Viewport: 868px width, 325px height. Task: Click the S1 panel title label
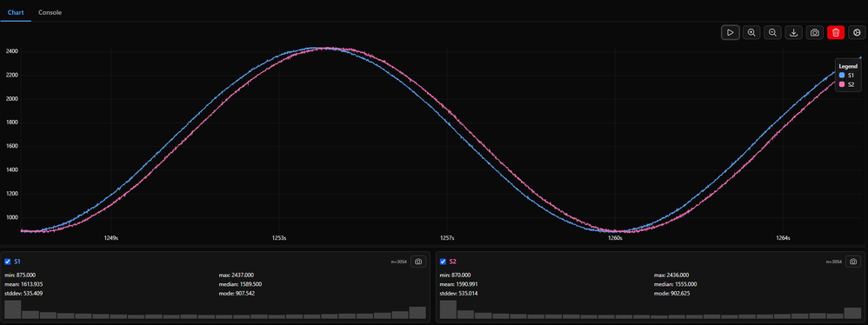(x=17, y=262)
